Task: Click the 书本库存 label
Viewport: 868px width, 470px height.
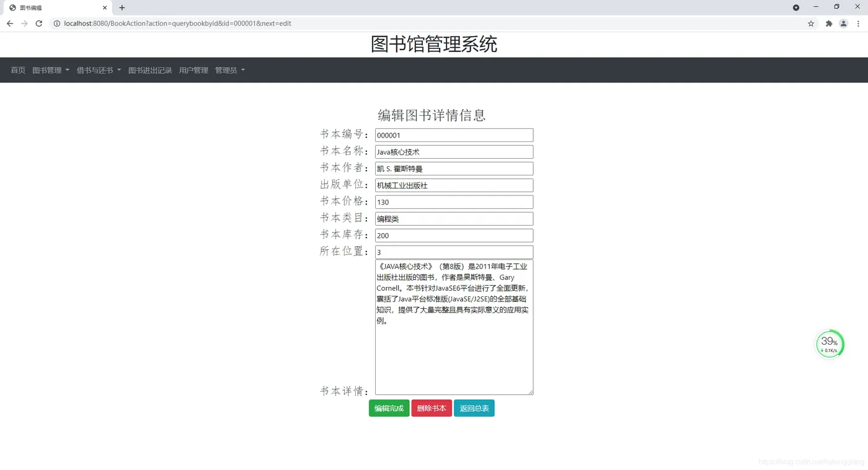Action: point(345,235)
